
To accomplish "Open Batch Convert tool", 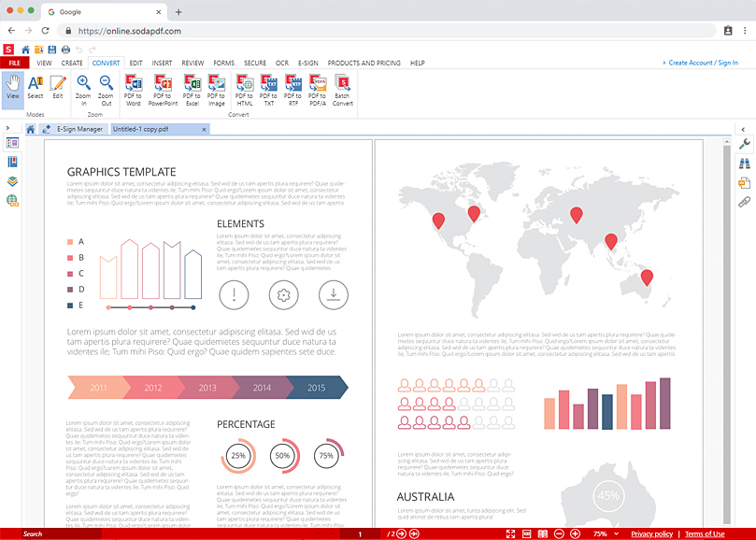I will [343, 91].
